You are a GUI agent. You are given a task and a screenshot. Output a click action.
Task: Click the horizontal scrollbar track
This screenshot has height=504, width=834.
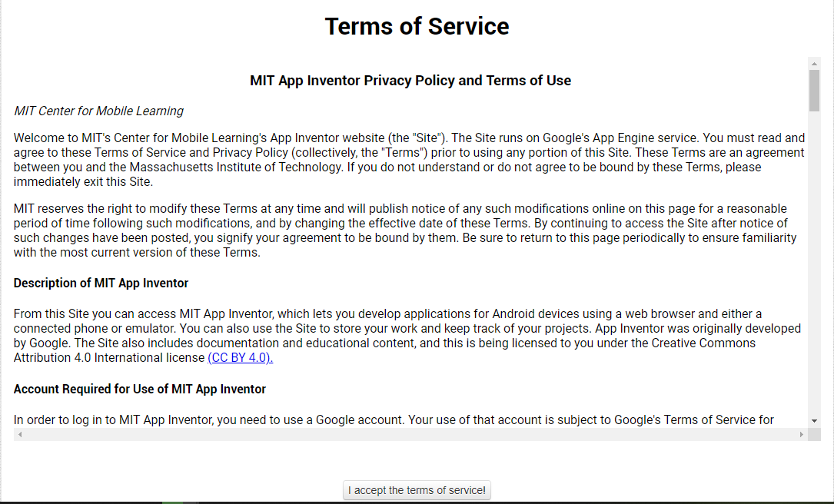(x=410, y=434)
